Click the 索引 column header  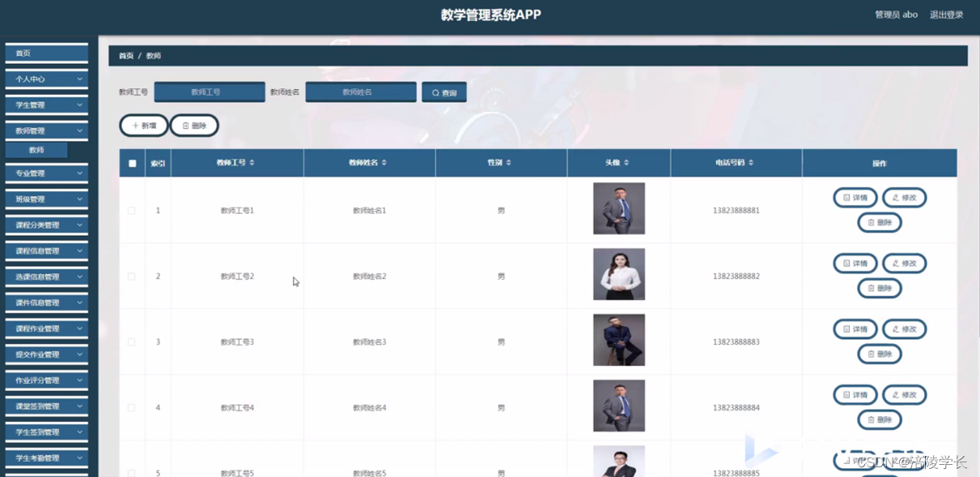coord(158,163)
